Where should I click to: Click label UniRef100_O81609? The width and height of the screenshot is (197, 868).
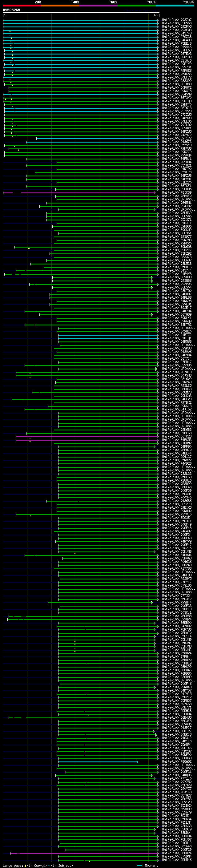[x=177, y=379]
